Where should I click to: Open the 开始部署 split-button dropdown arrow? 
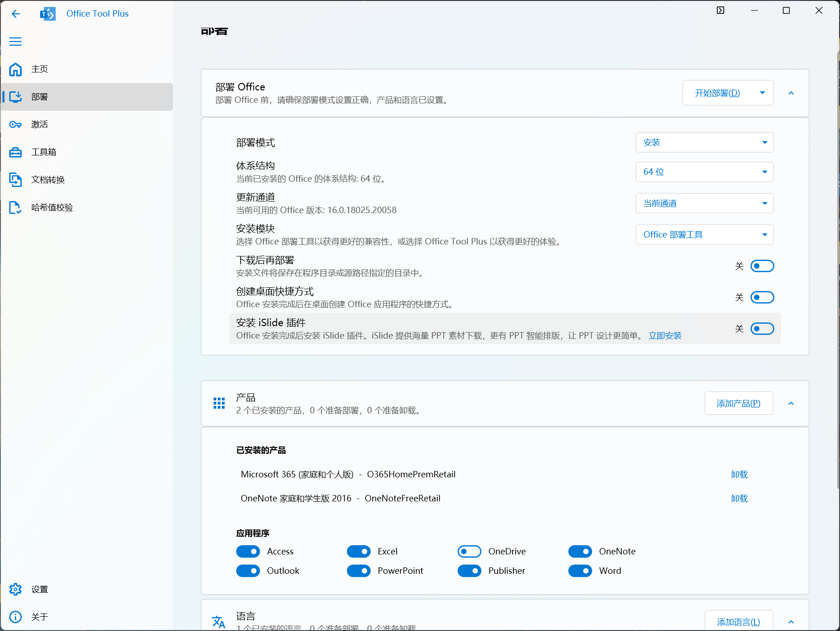[x=763, y=93]
